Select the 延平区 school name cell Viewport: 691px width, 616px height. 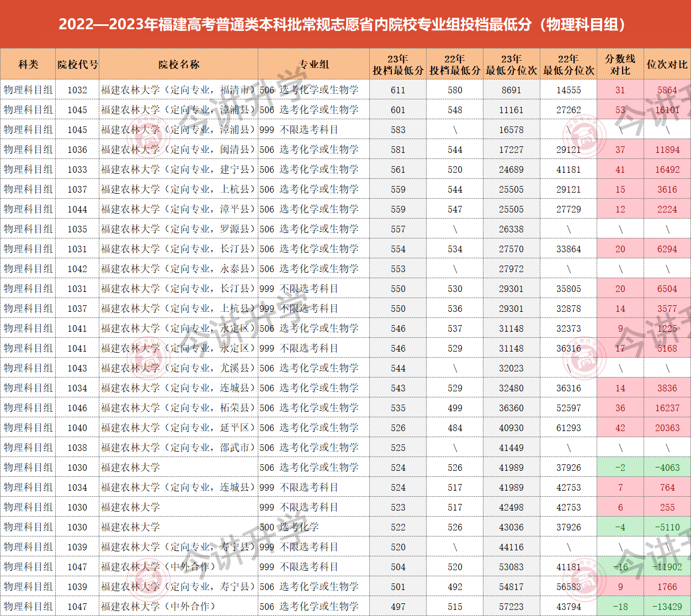[x=179, y=428]
